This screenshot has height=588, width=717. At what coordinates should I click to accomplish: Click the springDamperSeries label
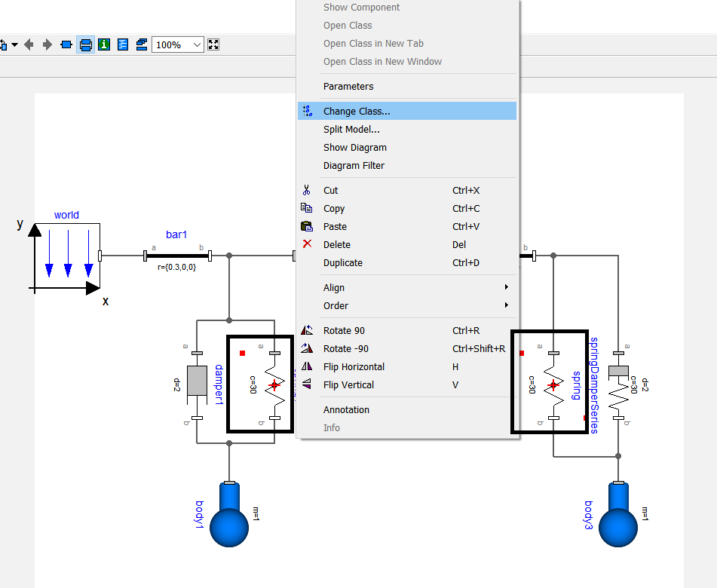[x=593, y=385]
